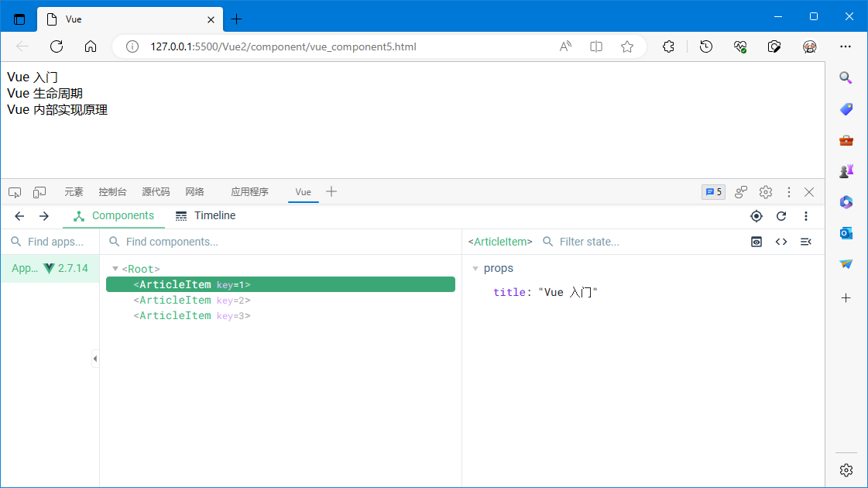The width and height of the screenshot is (868, 488).
Task: Add page to favorites star
Action: tap(627, 46)
